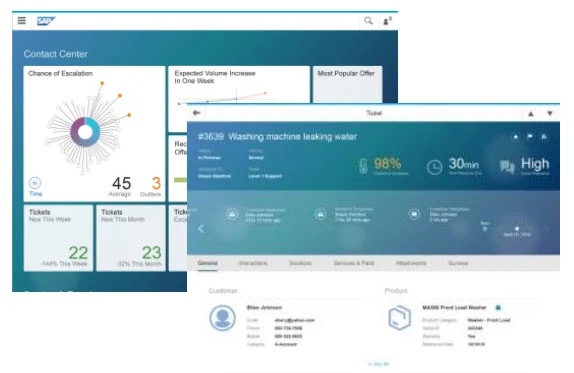Open Expected Volume Increase In One Week tile
The height and width of the screenshot is (373, 574).
point(239,85)
